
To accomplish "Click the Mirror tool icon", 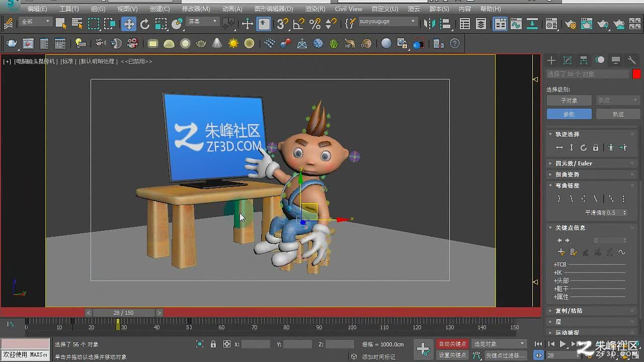I will click(x=429, y=24).
